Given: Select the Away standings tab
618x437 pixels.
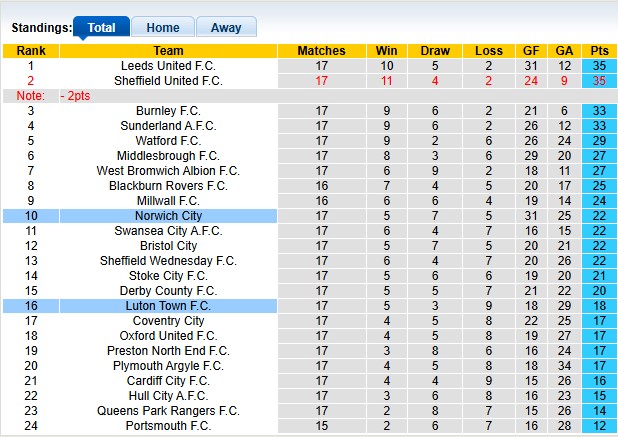Looking at the screenshot, I should click(225, 28).
